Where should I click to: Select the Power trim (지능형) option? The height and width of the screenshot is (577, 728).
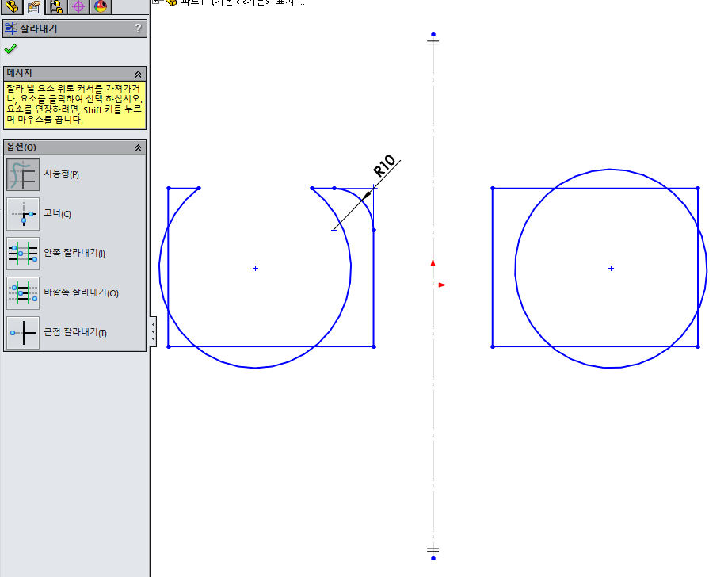point(23,174)
